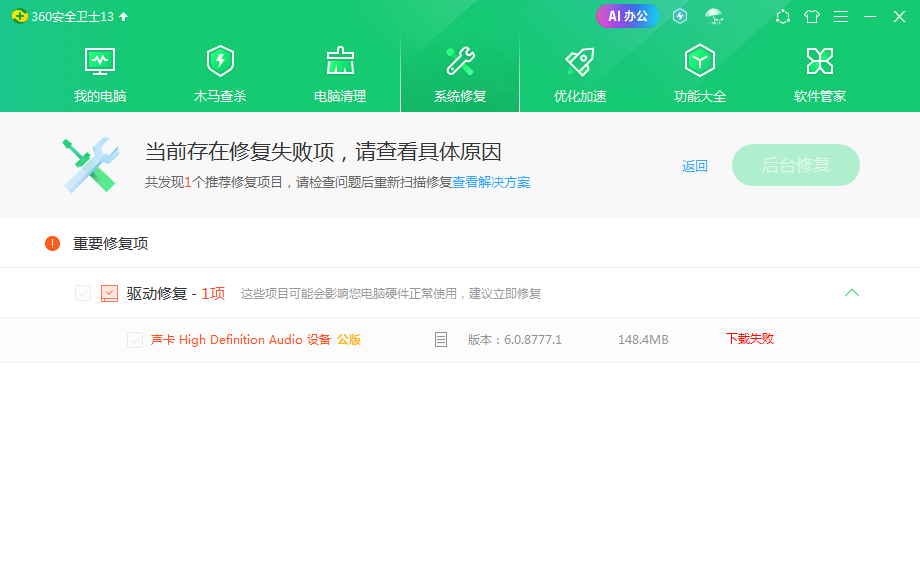This screenshot has height=580, width=920.
Task: View driver details document icon
Action: [x=441, y=340]
